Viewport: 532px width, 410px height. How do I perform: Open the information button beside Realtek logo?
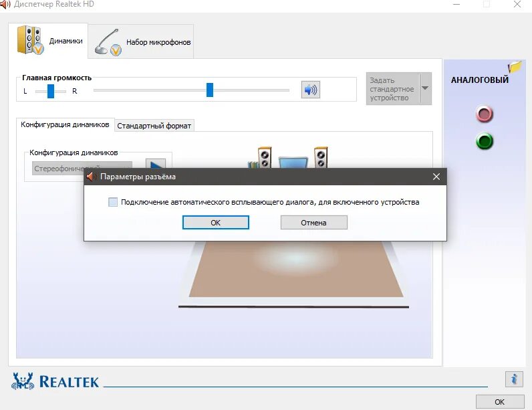pyautogui.click(x=514, y=379)
